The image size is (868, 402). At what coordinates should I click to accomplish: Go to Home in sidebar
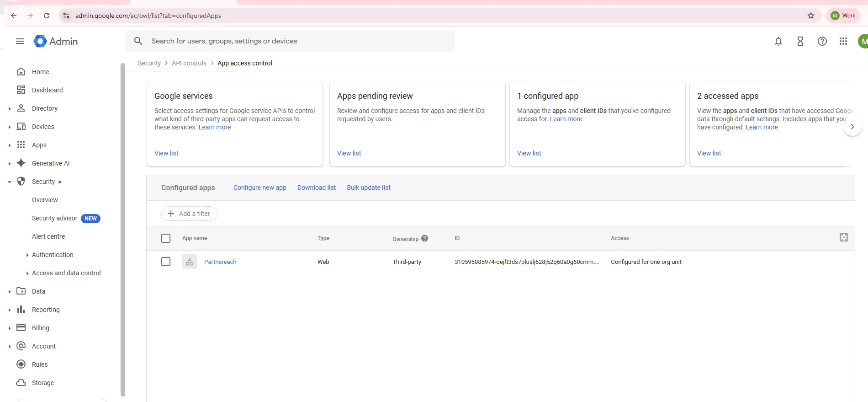pos(40,72)
